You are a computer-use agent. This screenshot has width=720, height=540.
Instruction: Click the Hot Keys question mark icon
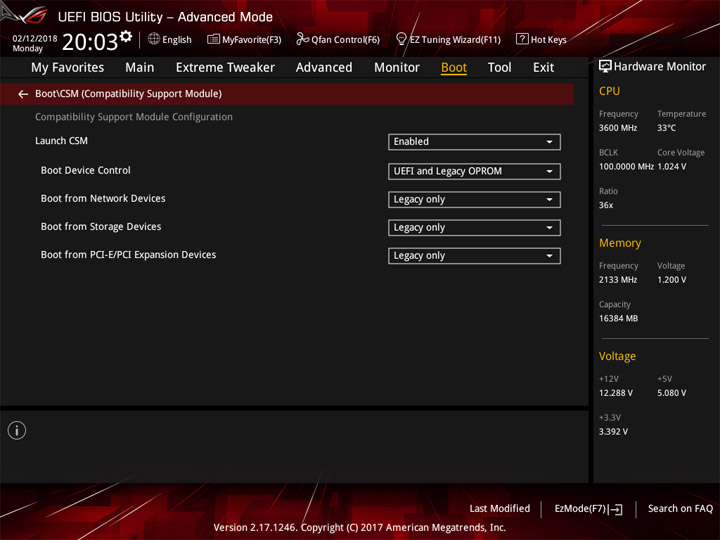click(522, 39)
